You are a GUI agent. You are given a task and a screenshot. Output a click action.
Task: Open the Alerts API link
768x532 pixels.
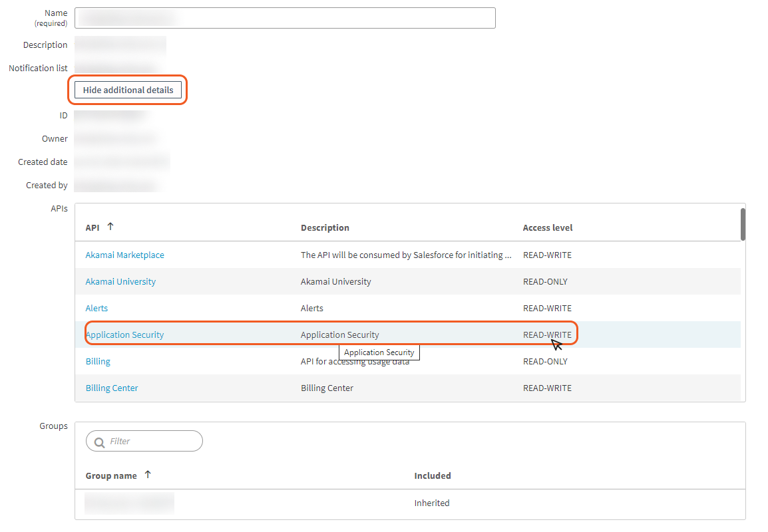(x=96, y=308)
